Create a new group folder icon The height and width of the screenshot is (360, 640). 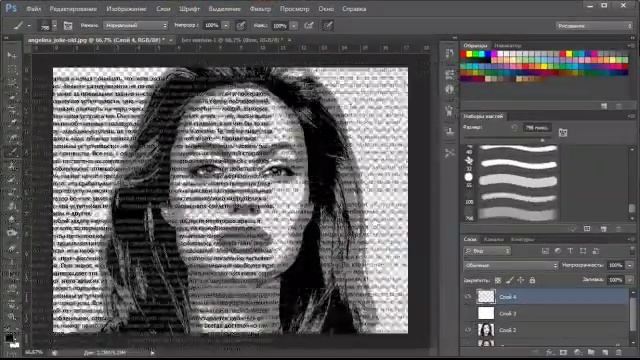[x=591, y=352]
